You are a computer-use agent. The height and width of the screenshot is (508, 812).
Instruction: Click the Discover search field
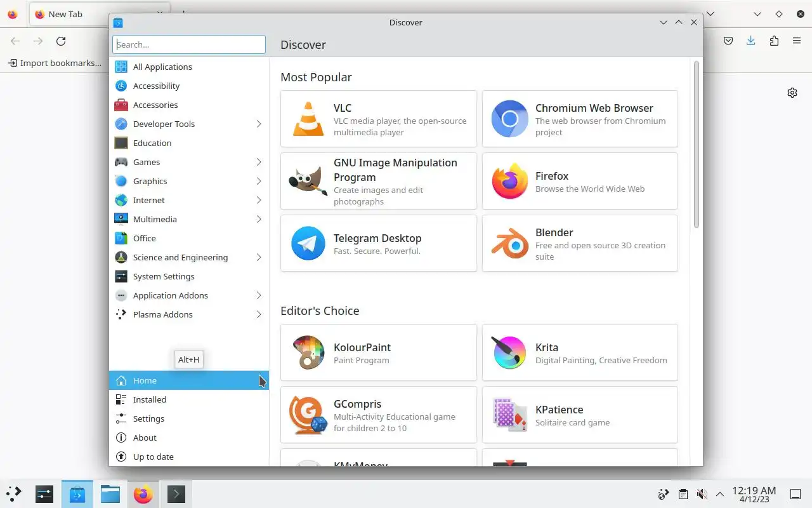click(x=189, y=44)
